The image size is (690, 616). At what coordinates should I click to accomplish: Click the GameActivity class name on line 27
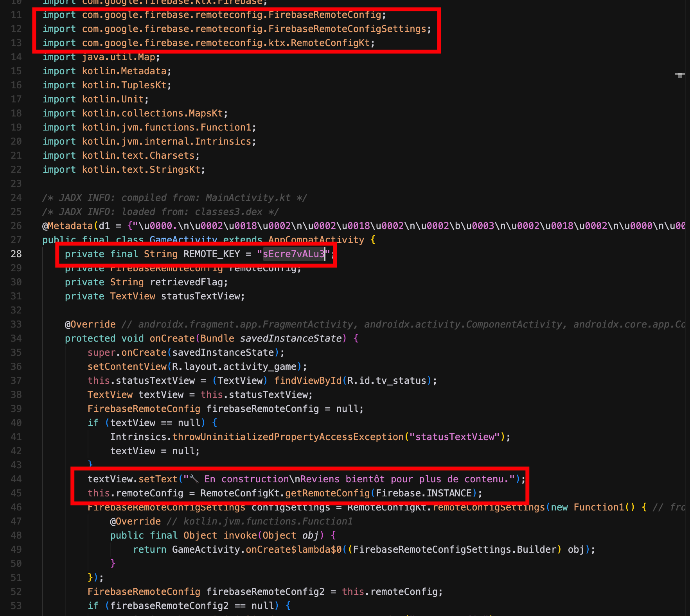183,240
